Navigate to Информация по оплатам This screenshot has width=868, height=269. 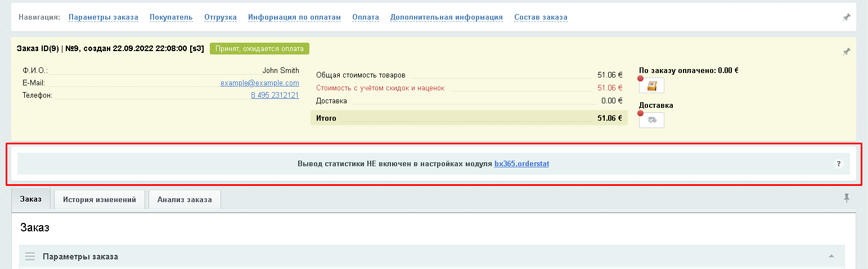click(294, 17)
